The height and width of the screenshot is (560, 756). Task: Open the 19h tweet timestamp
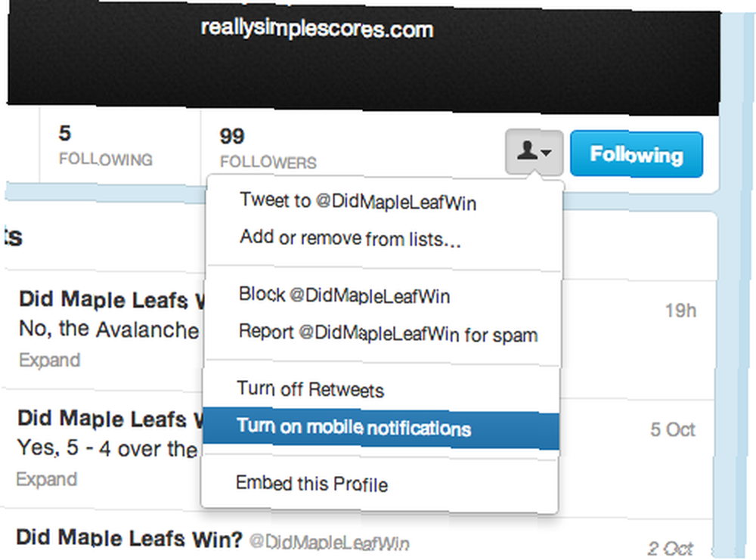tap(681, 311)
